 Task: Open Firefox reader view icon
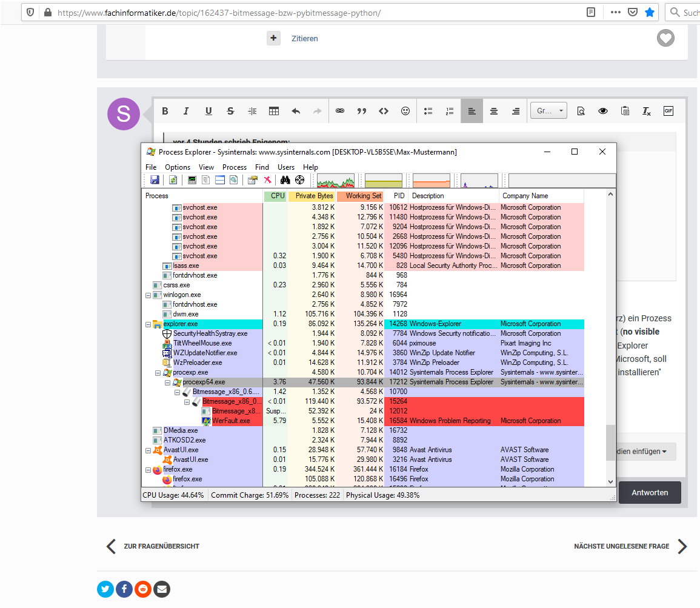click(x=591, y=13)
